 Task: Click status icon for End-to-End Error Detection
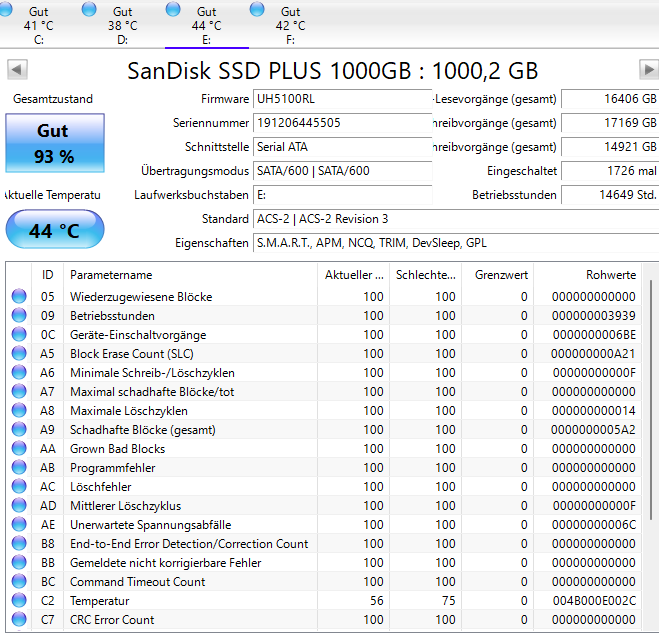pos(19,543)
